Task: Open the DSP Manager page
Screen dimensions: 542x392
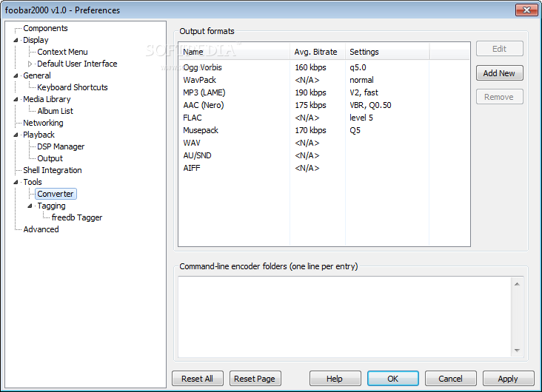Action: tap(61, 146)
